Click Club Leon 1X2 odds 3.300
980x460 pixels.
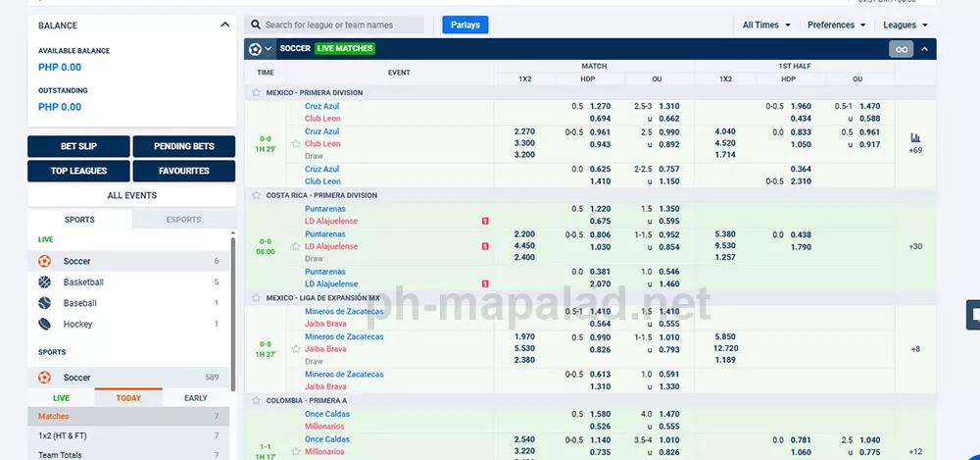(524, 143)
